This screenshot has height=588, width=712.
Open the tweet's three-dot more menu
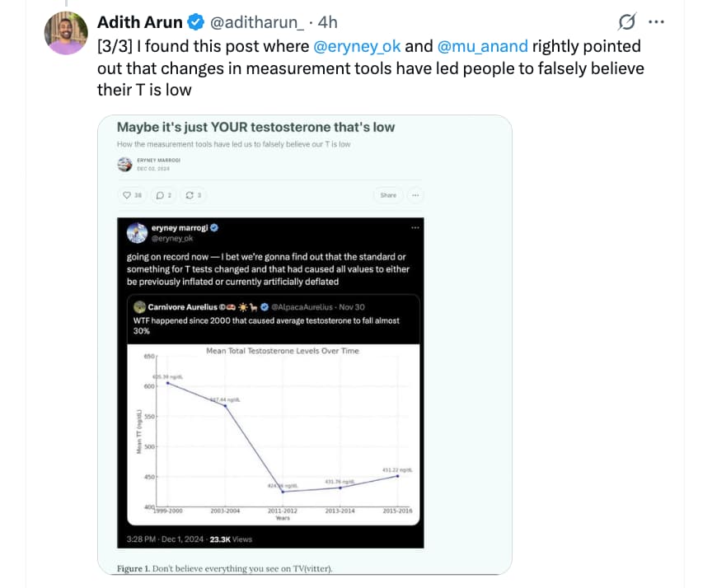pos(656,22)
